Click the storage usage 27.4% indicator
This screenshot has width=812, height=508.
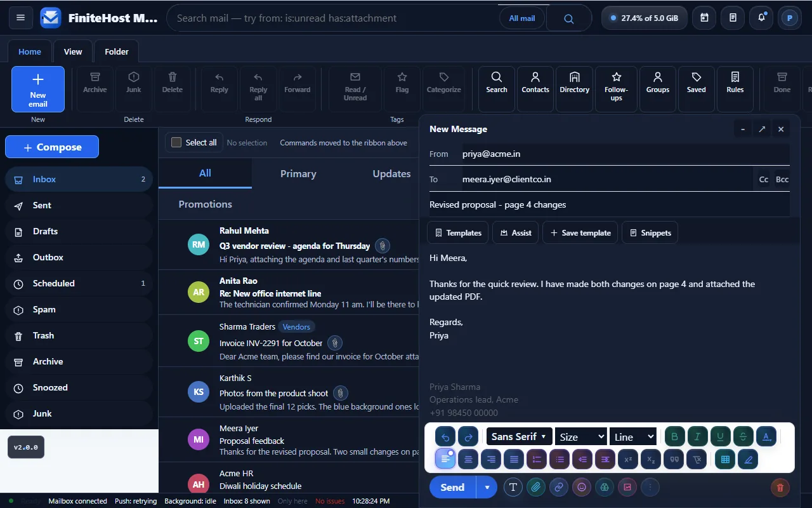pyautogui.click(x=644, y=18)
